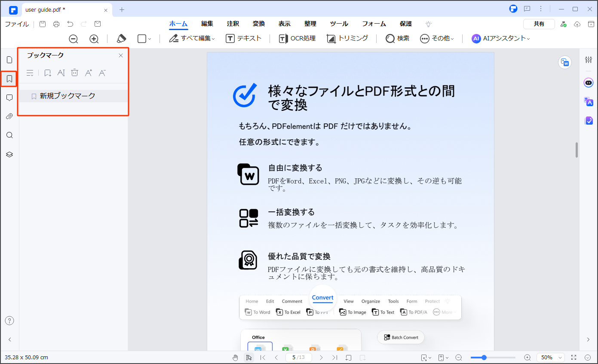This screenshot has height=364, width=598.
Task: Switch to the 整理 tab
Action: 310,24
